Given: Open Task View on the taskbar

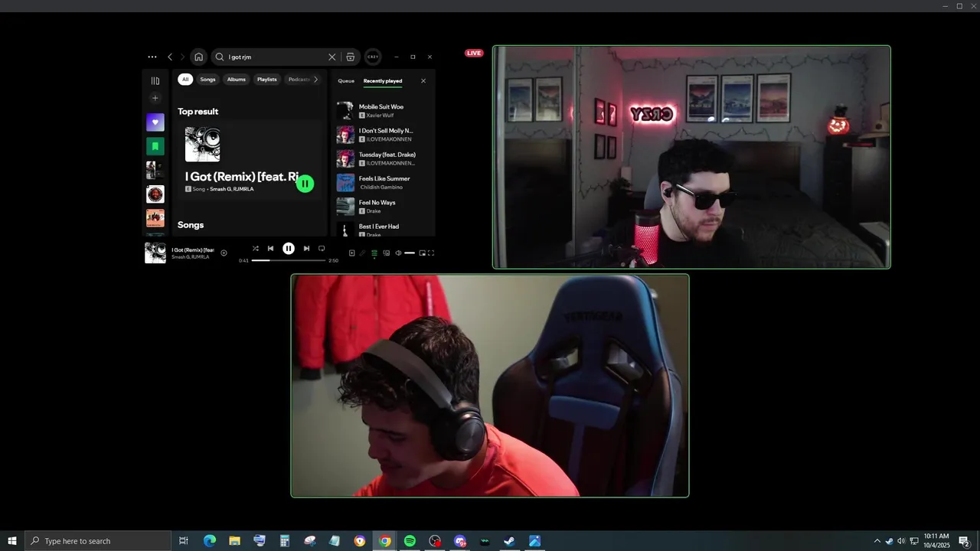Looking at the screenshot, I should [184, 541].
